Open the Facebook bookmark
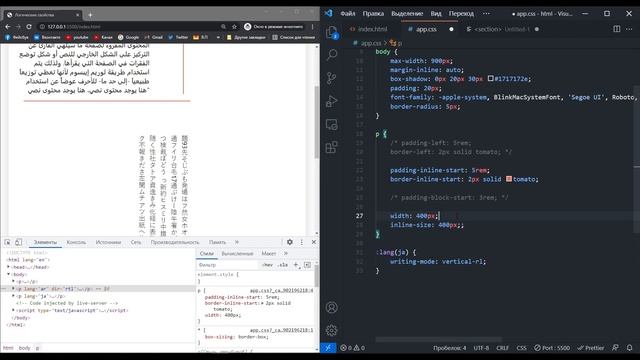Screen dimensions: 640x360 click(x=16, y=37)
